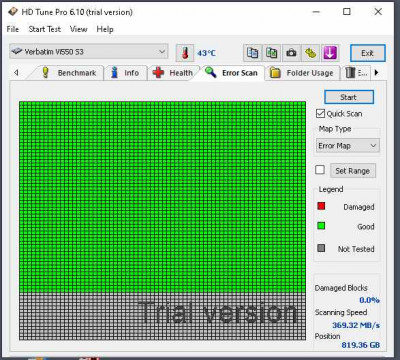Click the purple download arrow icon
Viewport: 400px width, 360px height.
(x=330, y=53)
